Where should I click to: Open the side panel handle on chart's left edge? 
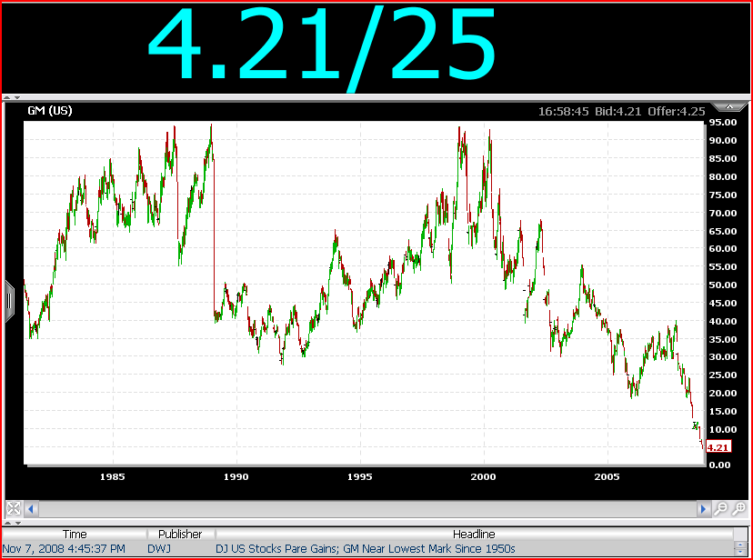point(10,301)
